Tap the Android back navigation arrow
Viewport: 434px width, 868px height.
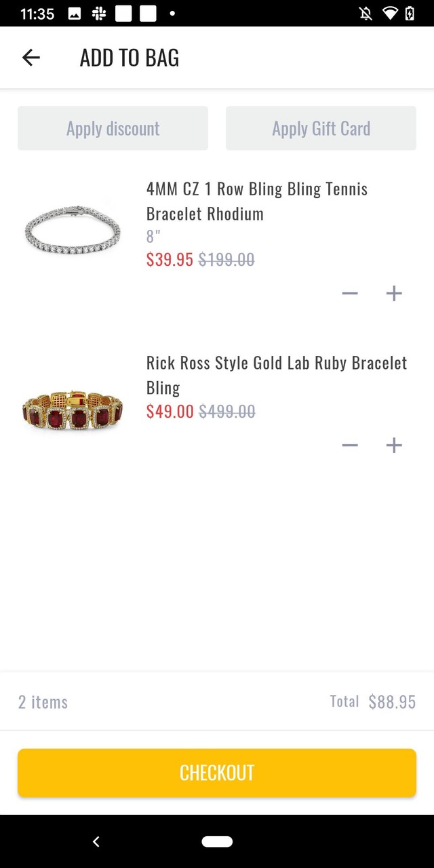pyautogui.click(x=96, y=841)
